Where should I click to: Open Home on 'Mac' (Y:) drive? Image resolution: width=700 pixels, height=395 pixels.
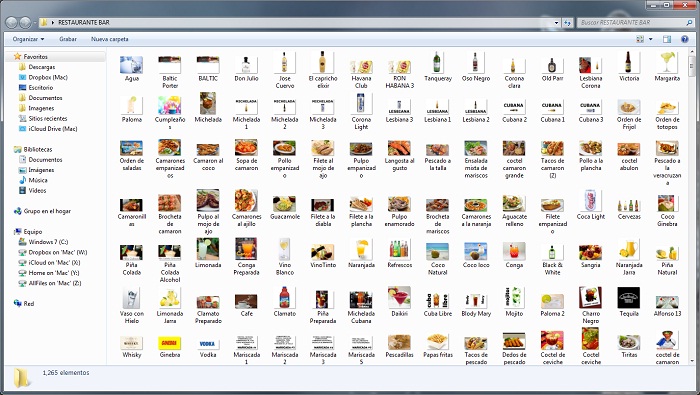point(54,272)
